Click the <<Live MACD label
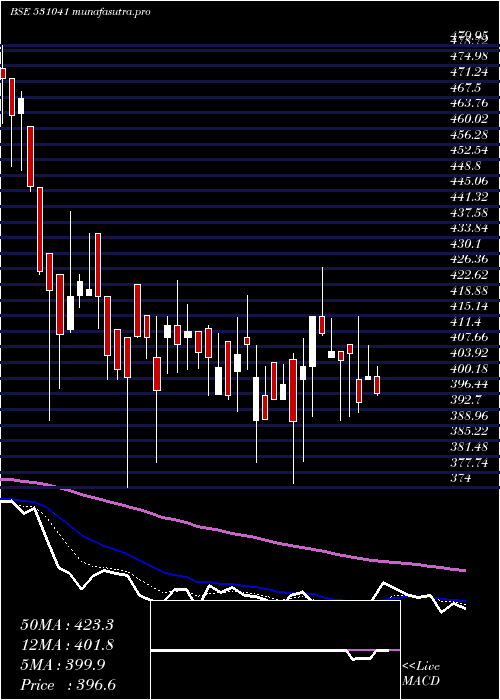Screen dimensions: 500x700 pyautogui.click(x=421, y=674)
